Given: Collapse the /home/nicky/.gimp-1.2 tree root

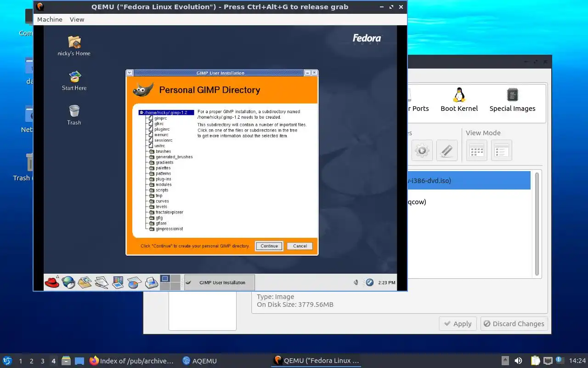Looking at the screenshot, I should pyautogui.click(x=141, y=112).
